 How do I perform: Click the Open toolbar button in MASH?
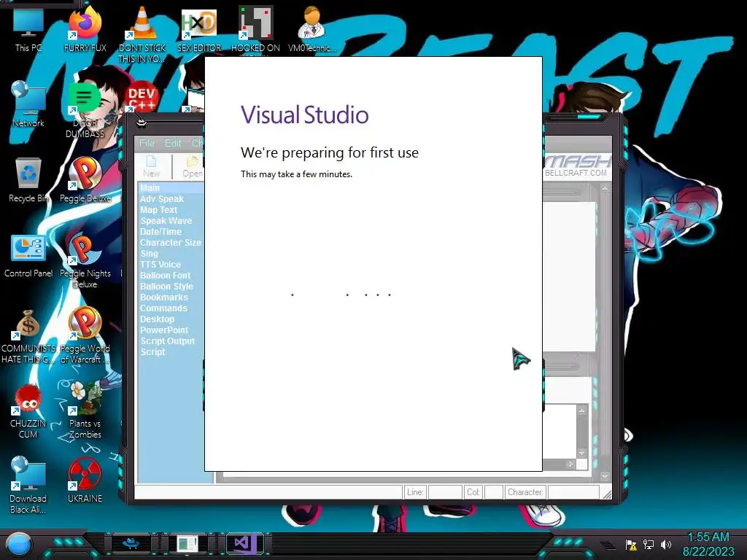pos(192,167)
